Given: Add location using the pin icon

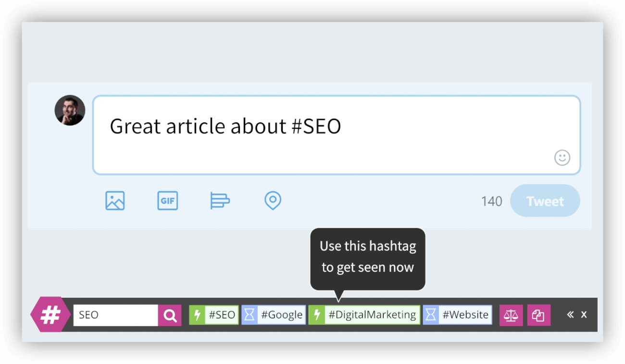Looking at the screenshot, I should (273, 201).
